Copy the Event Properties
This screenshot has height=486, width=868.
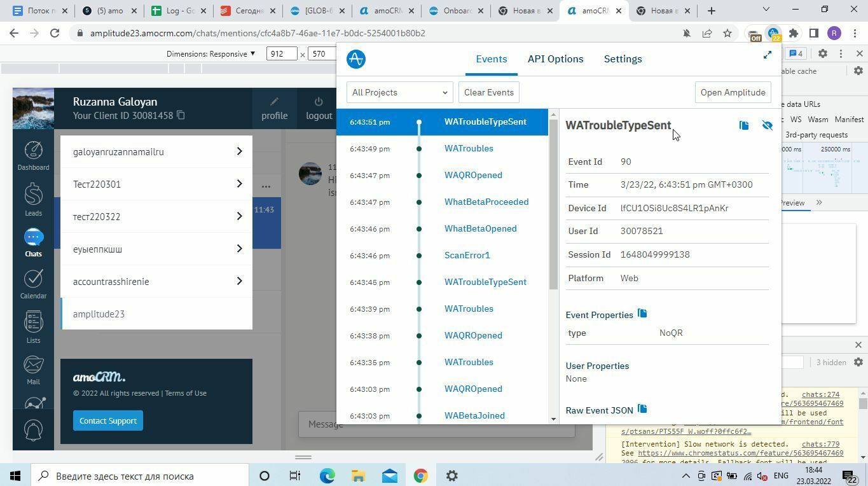[642, 314]
